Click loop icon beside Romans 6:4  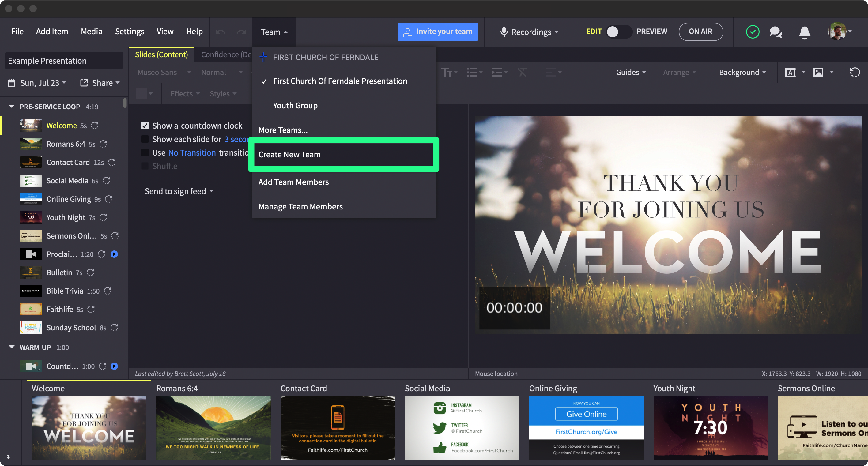[x=104, y=144]
